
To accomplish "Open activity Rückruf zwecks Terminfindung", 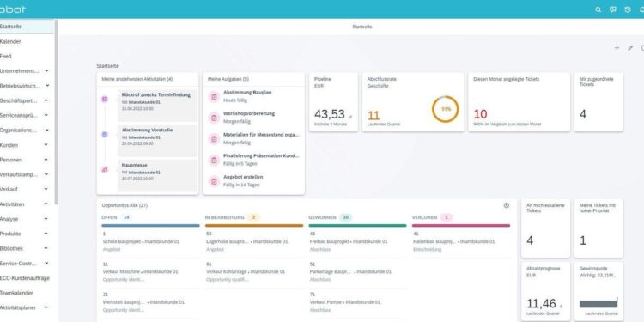I will click(158, 106).
